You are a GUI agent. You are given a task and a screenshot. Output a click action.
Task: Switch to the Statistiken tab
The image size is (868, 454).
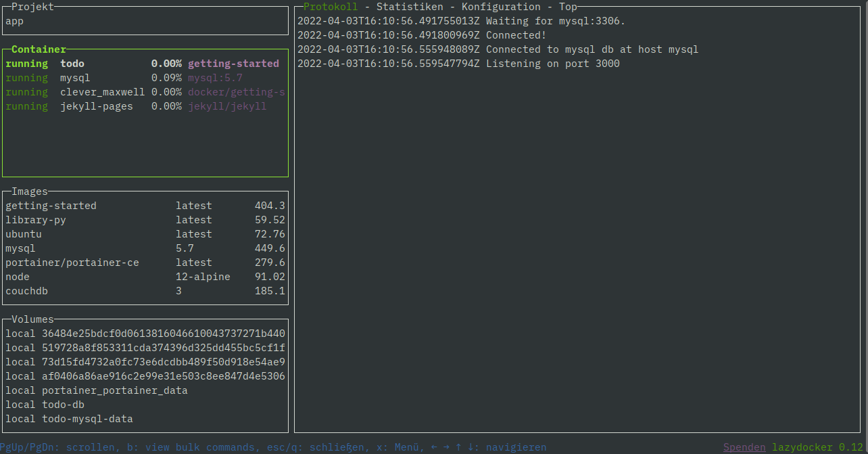[410, 6]
